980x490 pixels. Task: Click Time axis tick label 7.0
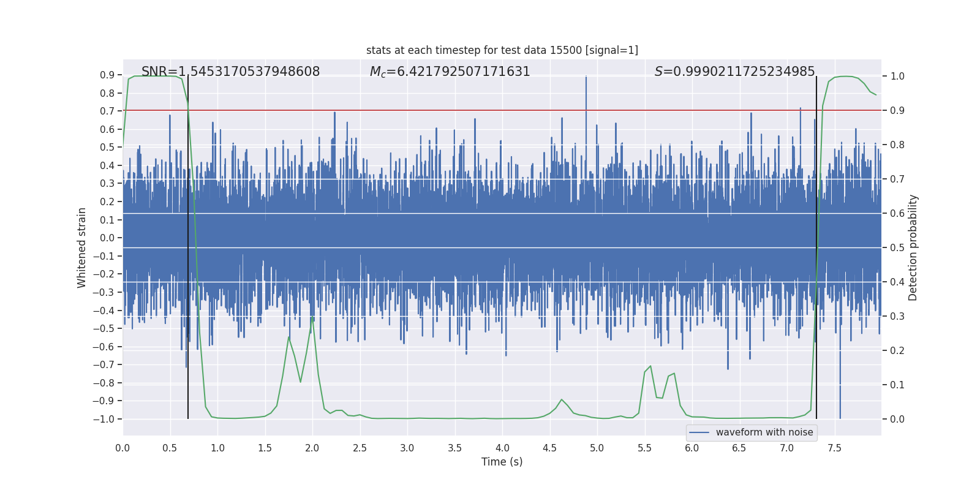(x=787, y=448)
